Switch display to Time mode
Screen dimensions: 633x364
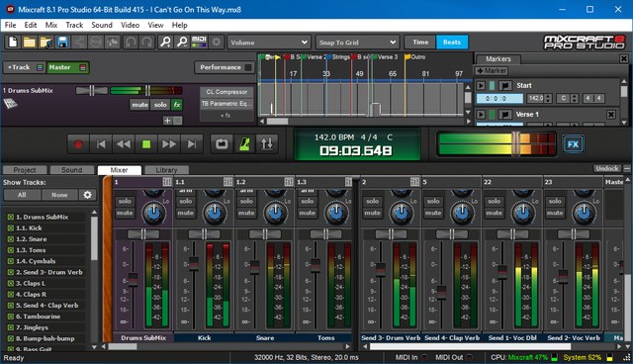point(420,42)
